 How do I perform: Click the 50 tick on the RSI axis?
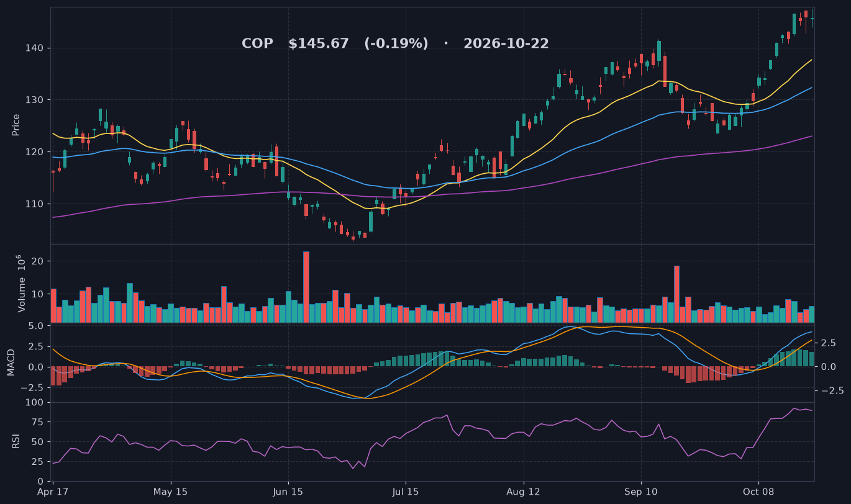[38, 442]
